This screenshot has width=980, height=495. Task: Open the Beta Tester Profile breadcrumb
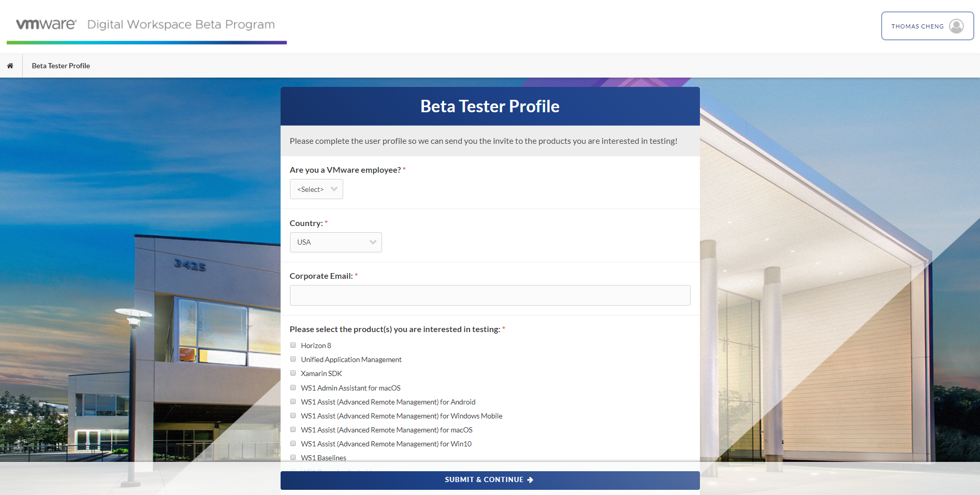tap(61, 66)
